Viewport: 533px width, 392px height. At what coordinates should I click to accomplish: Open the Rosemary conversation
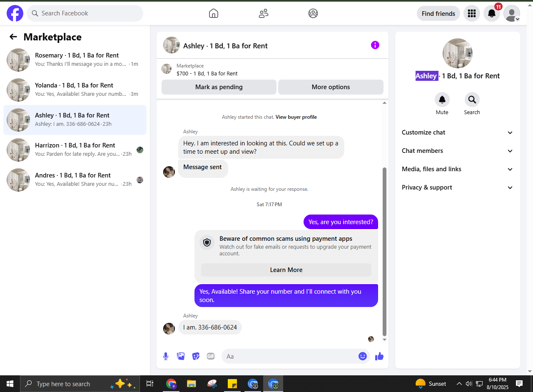coord(75,60)
